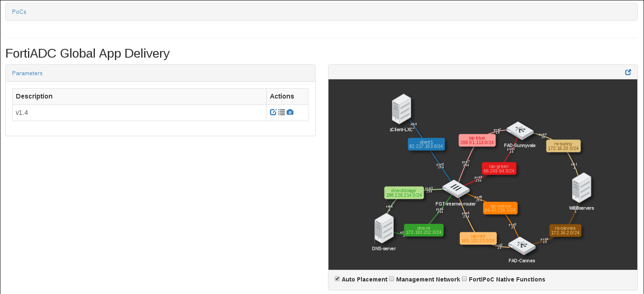Select the DNS-server icon
This screenshot has height=294, width=644.
384,228
